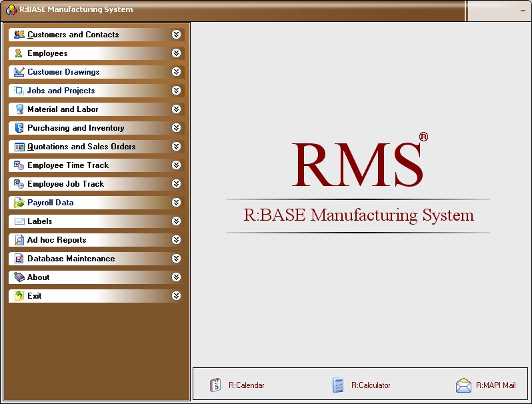Click the Jobs and Projects squares icon

point(19,90)
